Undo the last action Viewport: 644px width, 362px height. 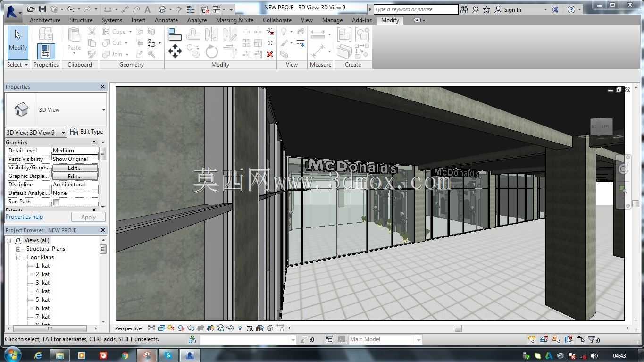(x=70, y=9)
